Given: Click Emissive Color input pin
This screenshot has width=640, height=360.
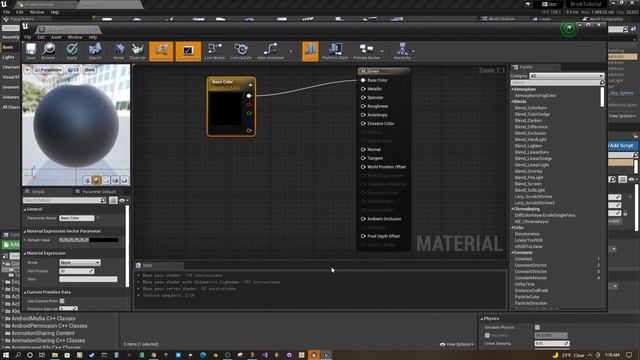Looking at the screenshot, I should [x=363, y=123].
